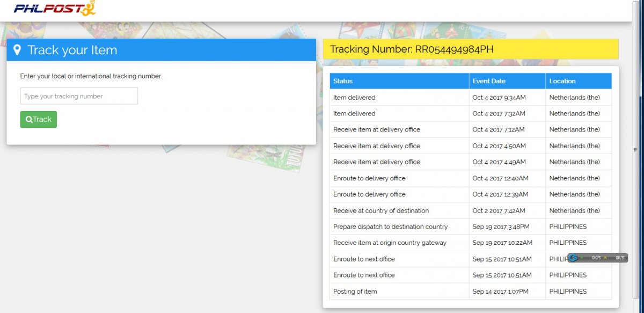Click the Oct 2 2017 7:42AM date cell
The width and height of the screenshot is (644, 313).
click(x=499, y=210)
